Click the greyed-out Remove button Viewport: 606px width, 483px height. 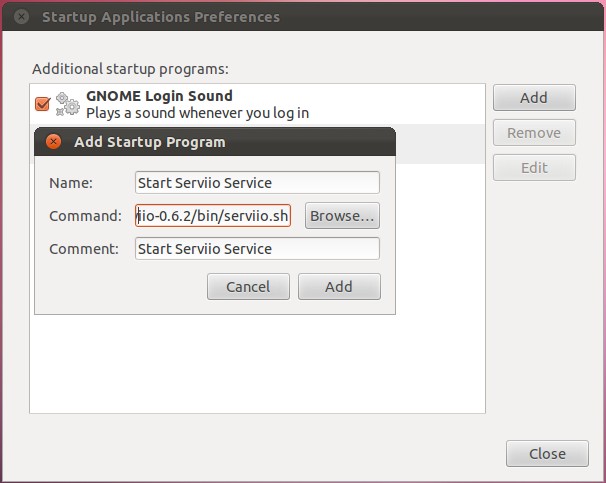coord(534,133)
